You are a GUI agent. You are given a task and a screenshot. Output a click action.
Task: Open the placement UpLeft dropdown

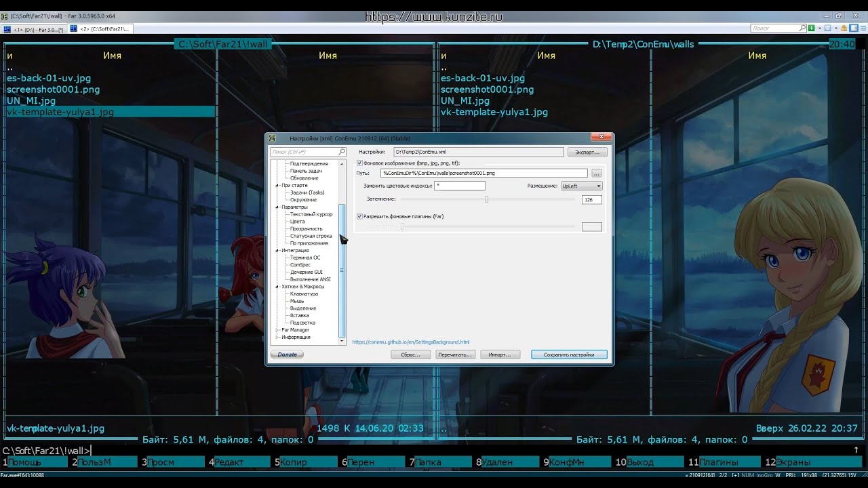(581, 186)
